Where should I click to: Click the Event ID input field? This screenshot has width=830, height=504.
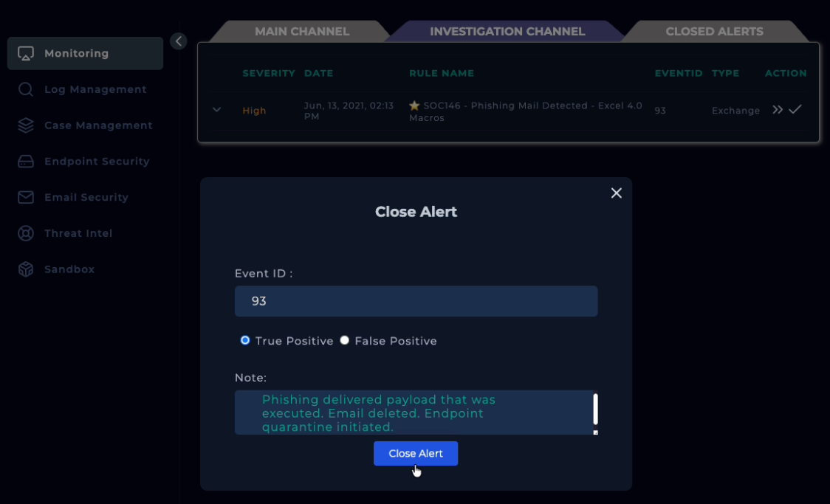416,301
